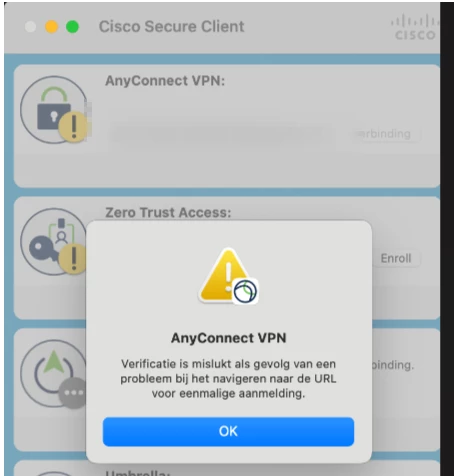Open the blurred VPN server address field
Viewport: 454px width, 476px height.
click(220, 133)
